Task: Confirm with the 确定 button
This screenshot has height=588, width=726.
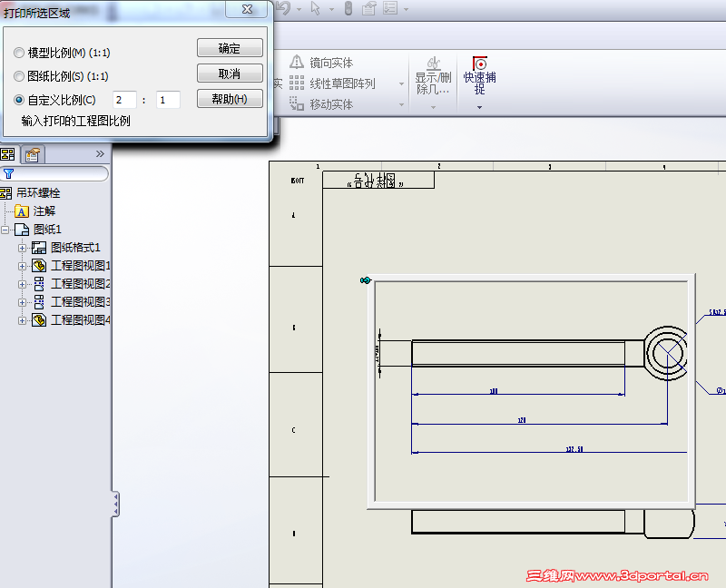Action: coord(230,48)
